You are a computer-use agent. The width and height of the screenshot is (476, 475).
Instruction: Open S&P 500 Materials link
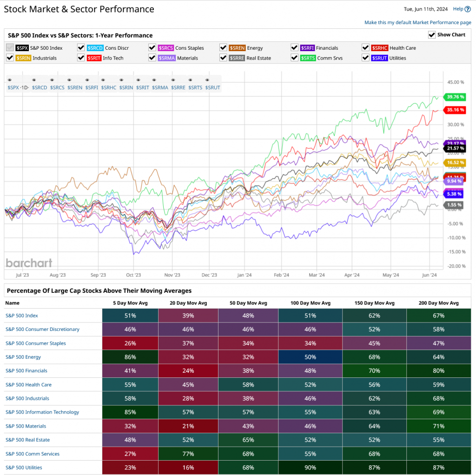point(26,426)
